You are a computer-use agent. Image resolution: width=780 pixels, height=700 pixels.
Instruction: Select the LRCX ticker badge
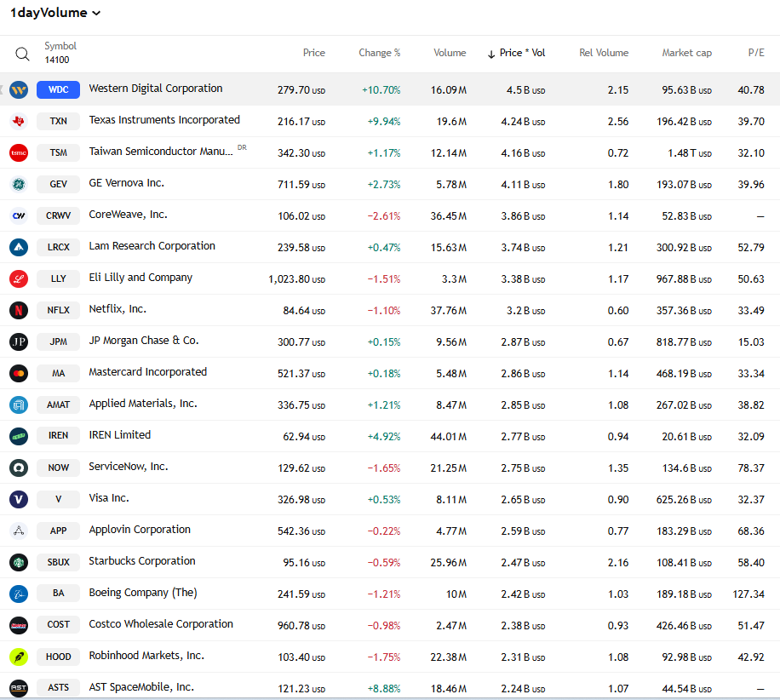[x=58, y=247]
